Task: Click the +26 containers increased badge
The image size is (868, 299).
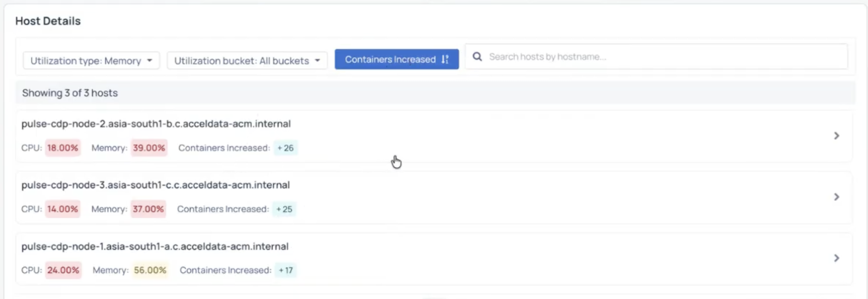Action: 286,148
